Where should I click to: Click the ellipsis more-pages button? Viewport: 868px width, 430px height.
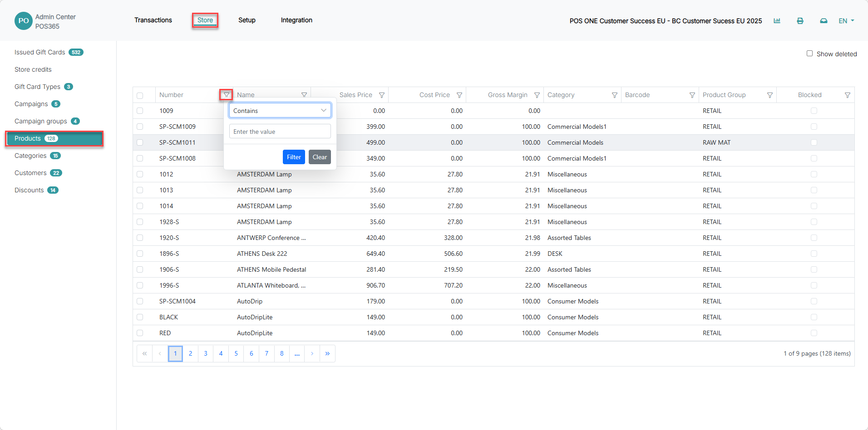(297, 353)
